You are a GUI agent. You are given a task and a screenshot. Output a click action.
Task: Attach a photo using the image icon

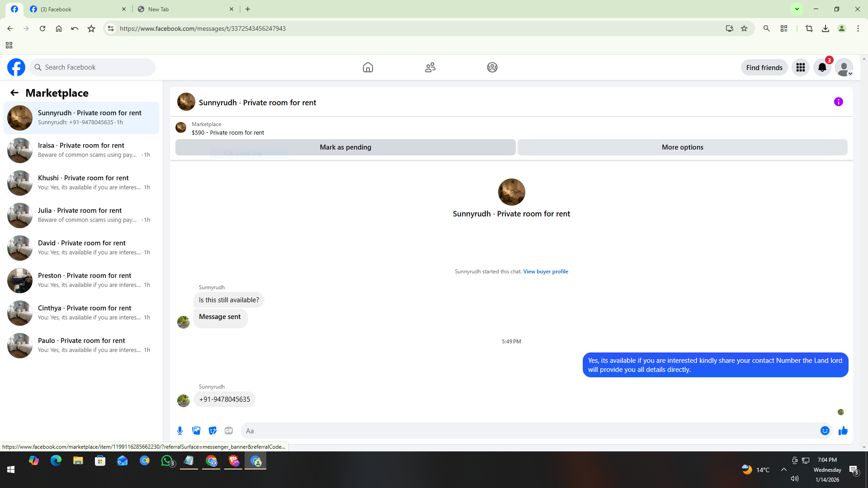(x=196, y=431)
